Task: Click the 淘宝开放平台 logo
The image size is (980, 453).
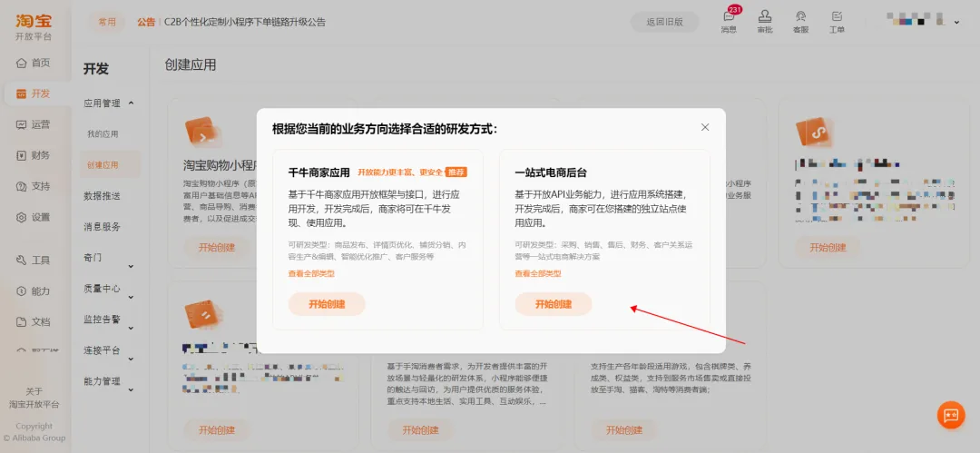Action: [34, 27]
